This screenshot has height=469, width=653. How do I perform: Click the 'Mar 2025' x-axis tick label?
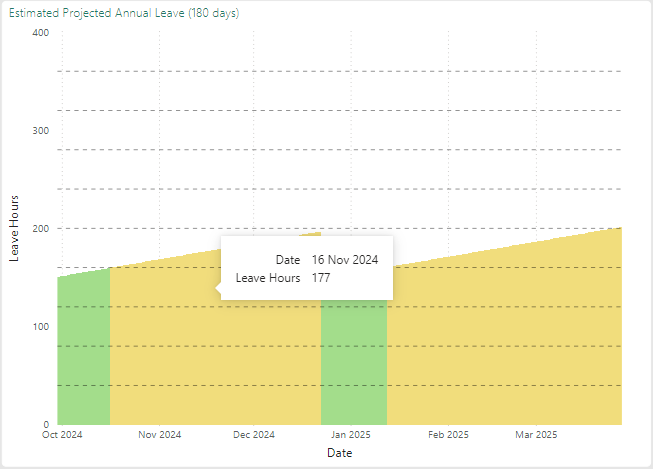(x=536, y=436)
